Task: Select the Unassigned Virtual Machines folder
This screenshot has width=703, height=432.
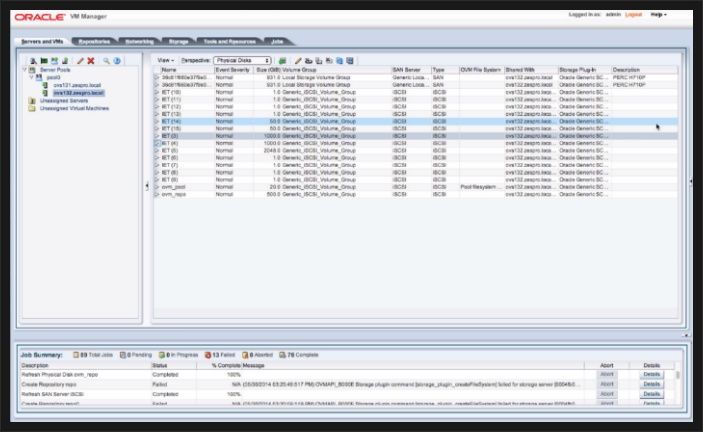Action: pyautogui.click(x=74, y=108)
